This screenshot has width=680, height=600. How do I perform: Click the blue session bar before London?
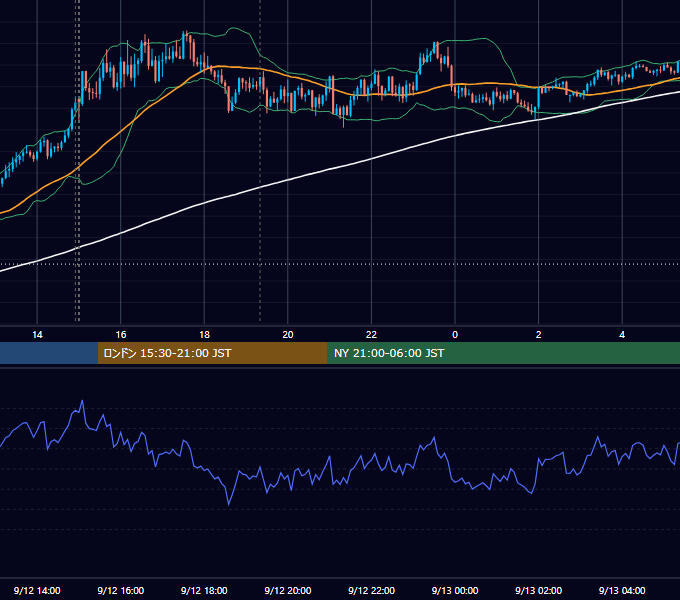click(x=49, y=353)
